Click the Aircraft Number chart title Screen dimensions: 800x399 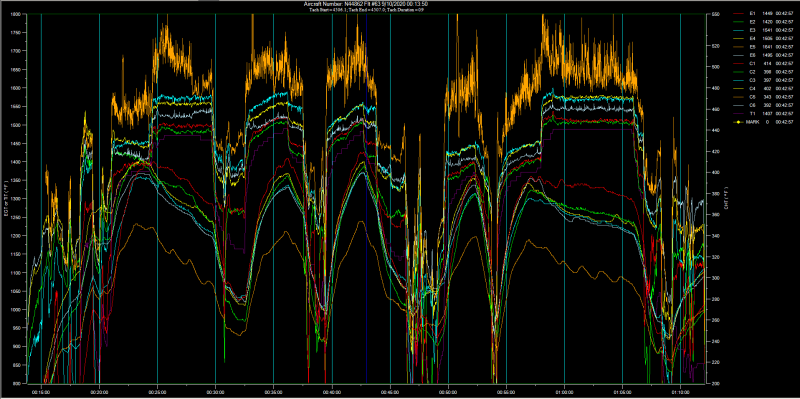pos(366,4)
